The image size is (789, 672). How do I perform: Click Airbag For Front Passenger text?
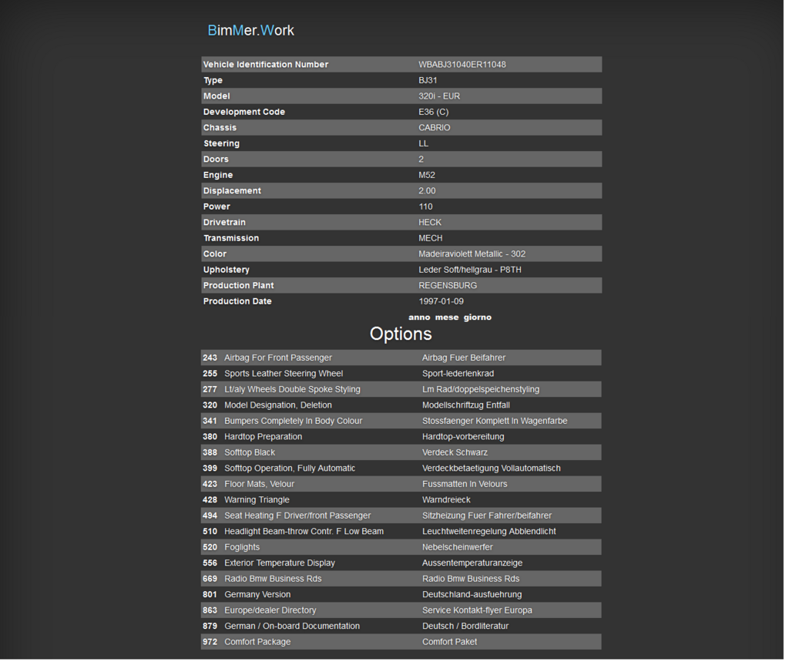tap(278, 358)
